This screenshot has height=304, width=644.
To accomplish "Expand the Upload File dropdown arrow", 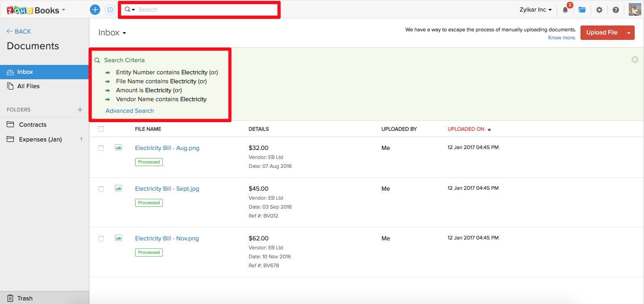I will 629,32.
